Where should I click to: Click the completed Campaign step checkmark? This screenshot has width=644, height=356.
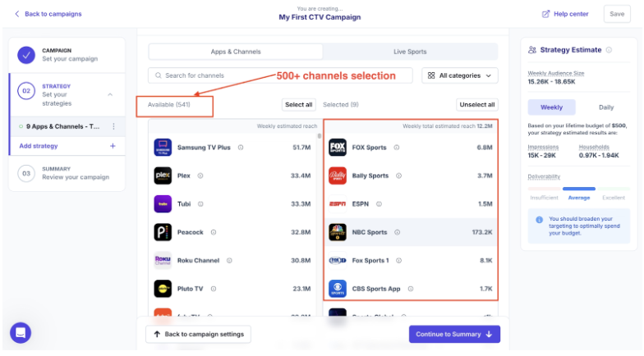coord(26,55)
